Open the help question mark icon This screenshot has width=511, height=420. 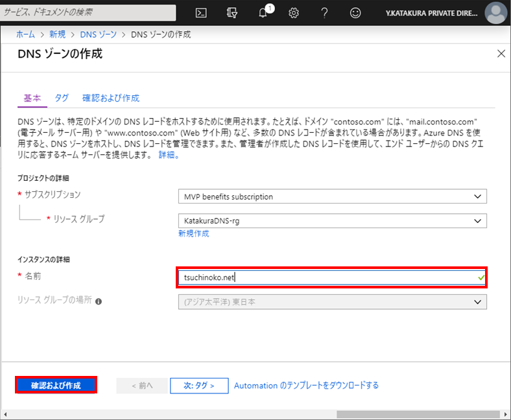(324, 13)
